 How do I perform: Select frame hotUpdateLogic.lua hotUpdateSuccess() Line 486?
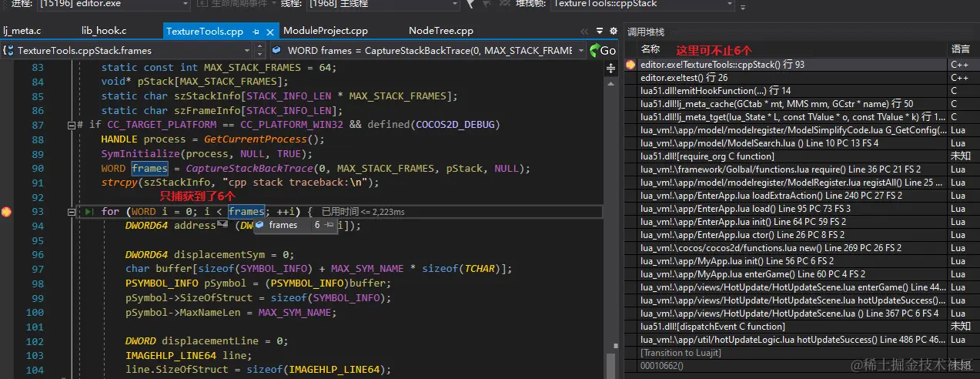coord(801,340)
